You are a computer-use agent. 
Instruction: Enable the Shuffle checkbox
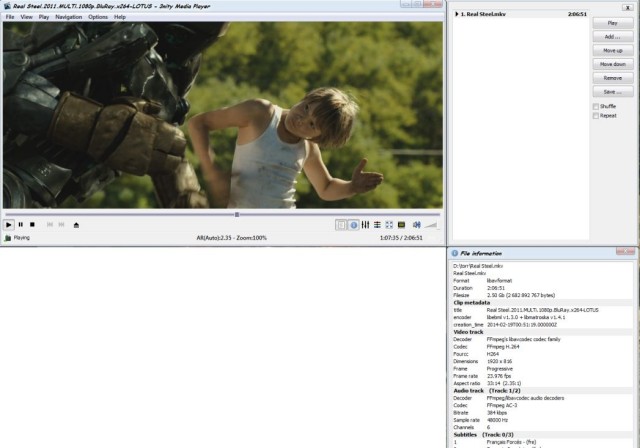tap(596, 106)
